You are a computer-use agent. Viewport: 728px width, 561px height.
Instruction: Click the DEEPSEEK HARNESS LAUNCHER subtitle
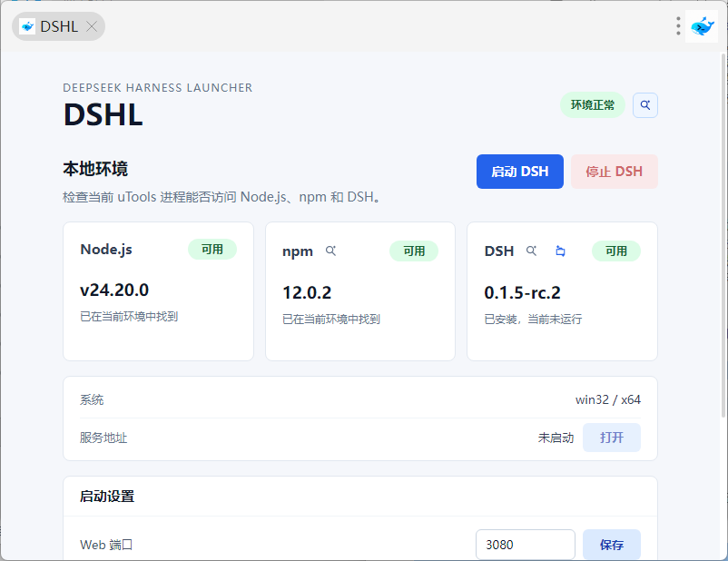[157, 88]
